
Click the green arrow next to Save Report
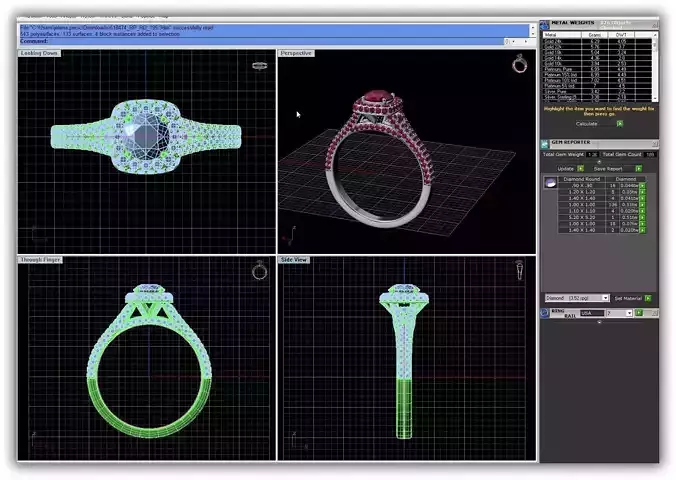click(638, 169)
